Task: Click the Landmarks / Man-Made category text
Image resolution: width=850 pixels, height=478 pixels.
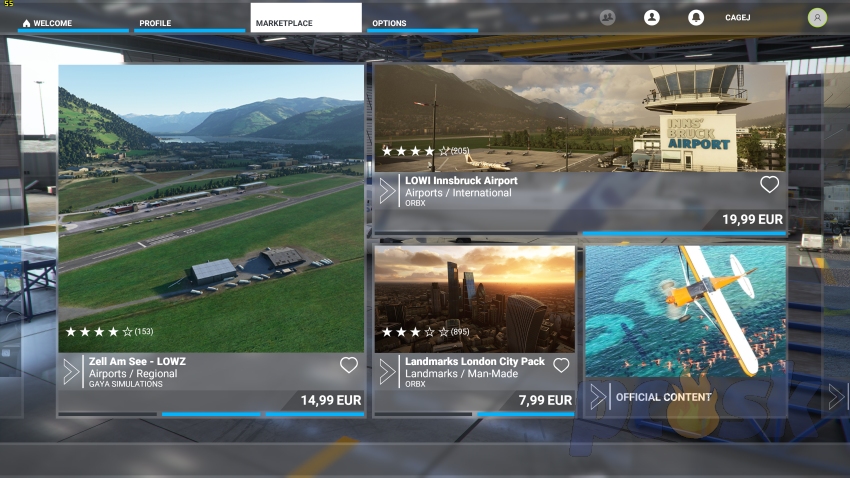Action: pos(461,373)
